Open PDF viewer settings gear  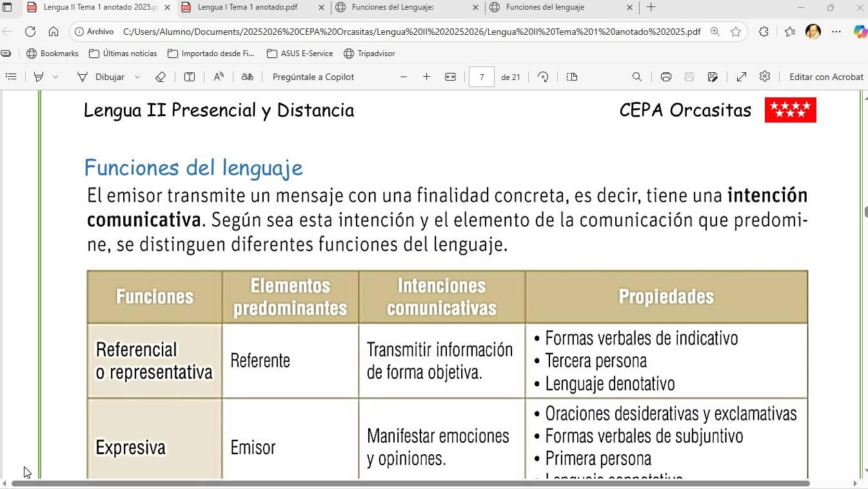765,77
